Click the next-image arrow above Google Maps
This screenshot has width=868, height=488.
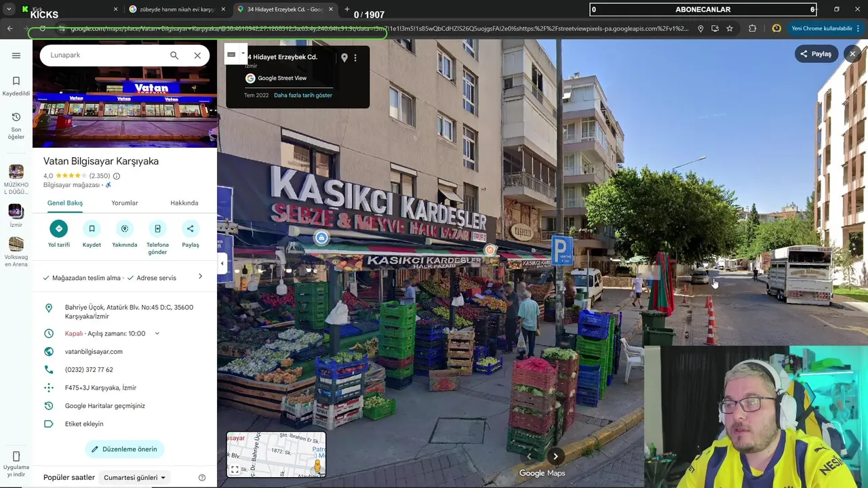(555, 456)
